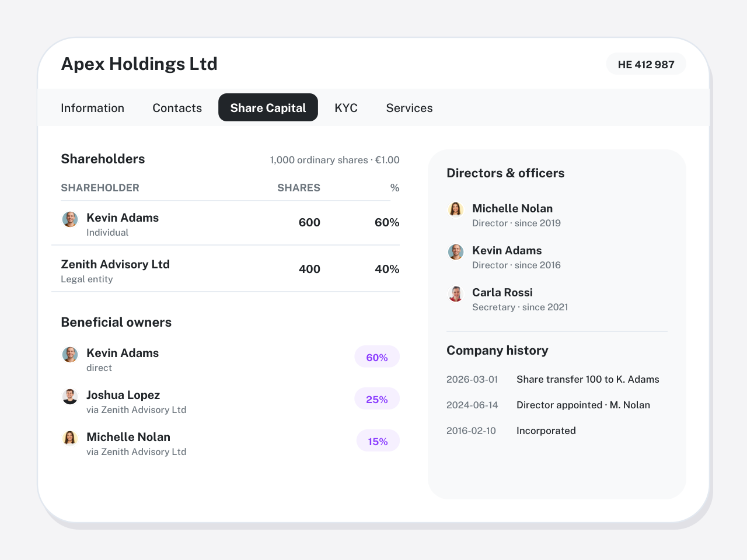Screen dimensions: 747x560
Task: Open the KYC tab
Action: point(346,108)
